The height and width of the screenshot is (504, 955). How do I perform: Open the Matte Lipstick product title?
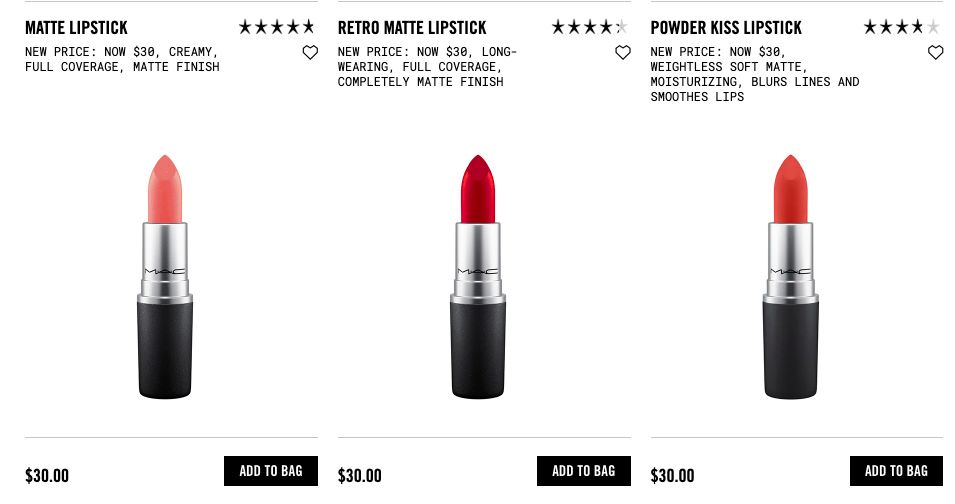coord(76,28)
